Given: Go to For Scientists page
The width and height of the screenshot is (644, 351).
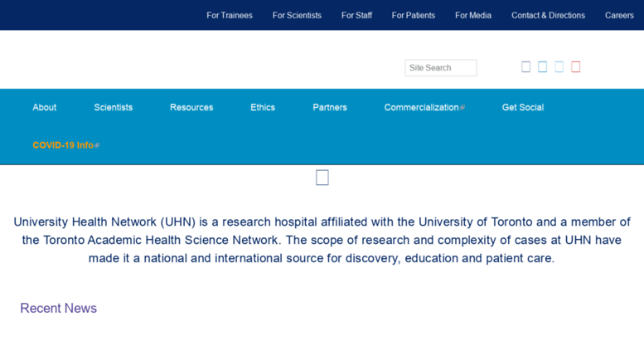Looking at the screenshot, I should click(x=297, y=15).
